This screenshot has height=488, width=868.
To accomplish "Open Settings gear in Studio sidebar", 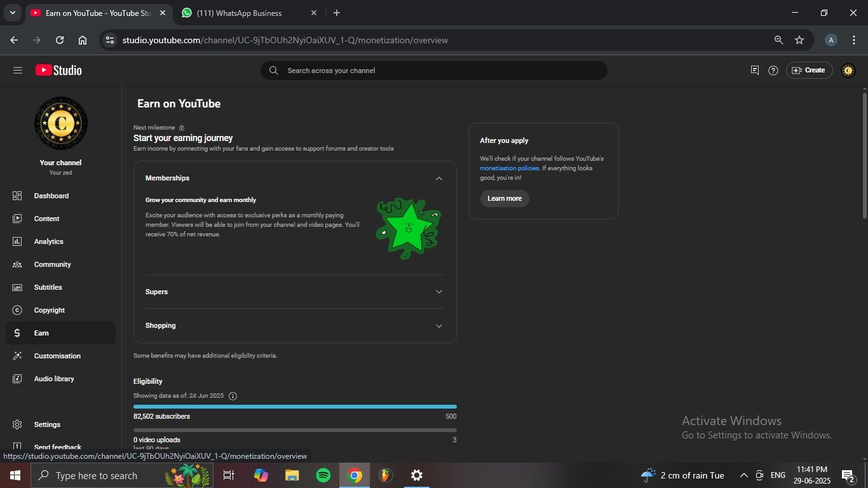I will 61,424.
